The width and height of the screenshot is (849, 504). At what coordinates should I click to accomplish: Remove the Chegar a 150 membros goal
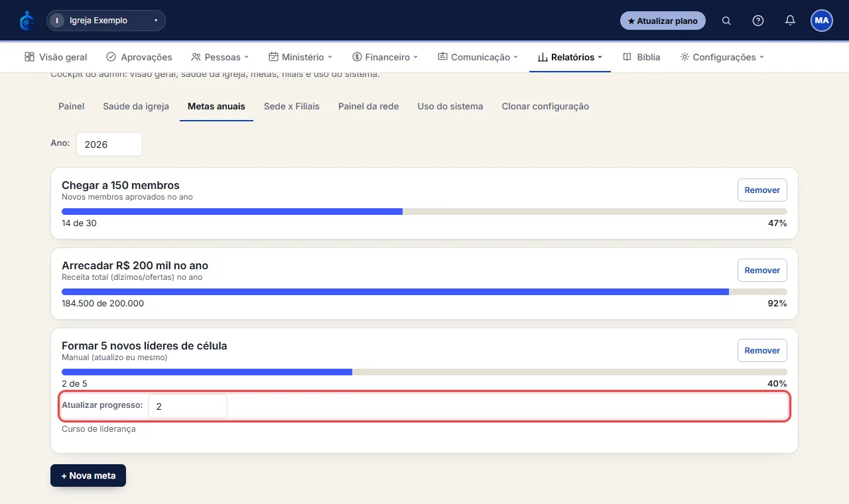pos(762,190)
